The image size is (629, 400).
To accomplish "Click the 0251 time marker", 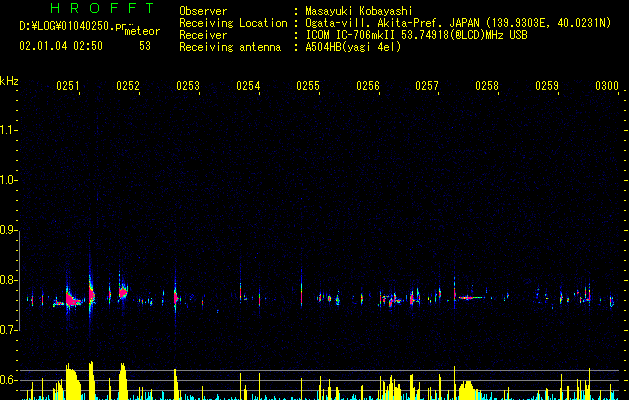I will point(68,85).
